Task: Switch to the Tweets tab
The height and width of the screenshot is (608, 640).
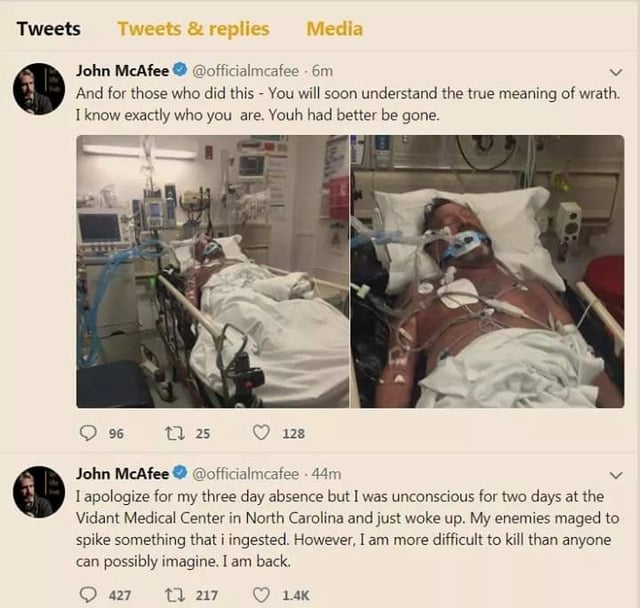Action: [48, 28]
